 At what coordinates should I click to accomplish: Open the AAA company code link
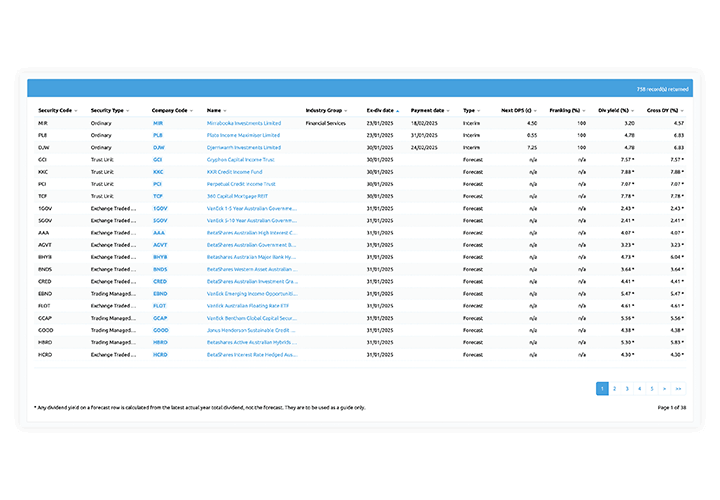pyautogui.click(x=159, y=233)
